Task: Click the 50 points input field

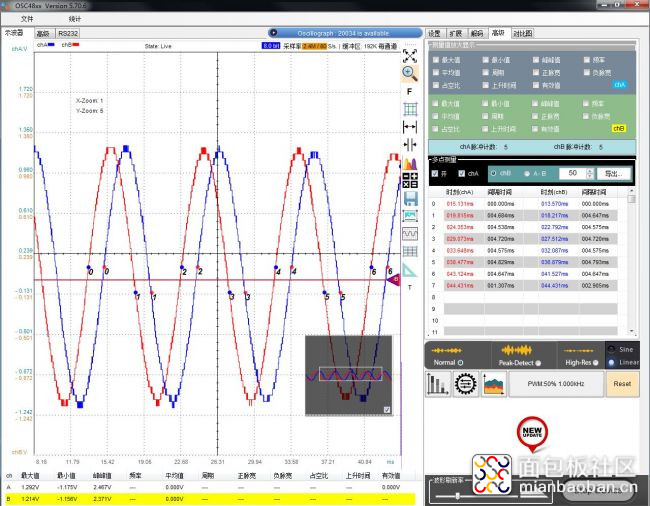Action: 572,173
